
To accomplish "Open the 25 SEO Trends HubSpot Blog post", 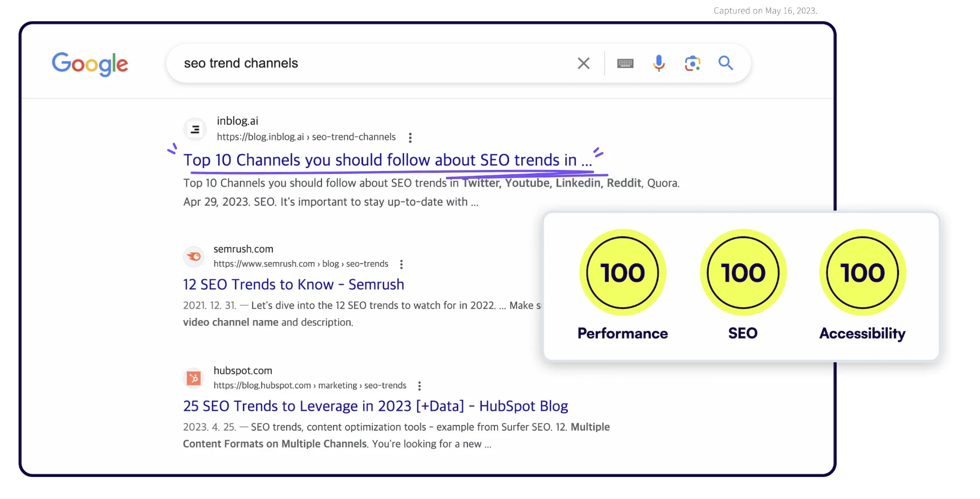I will [375, 406].
